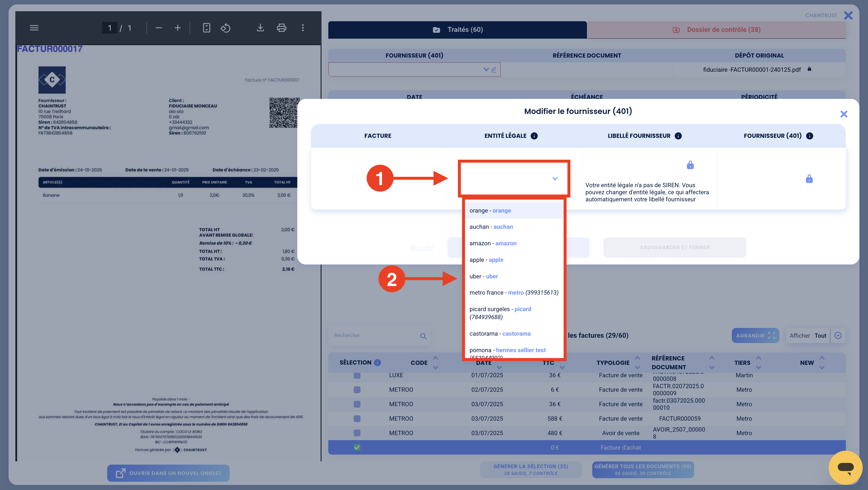Zoom out the PDF document
This screenshot has width=868, height=490.
click(159, 28)
